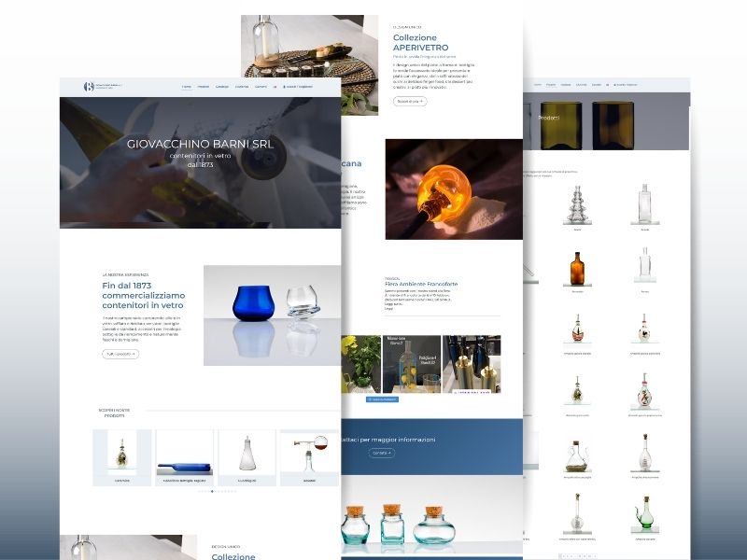Select the active dark carousel pagination dot
This screenshot has height=560, width=747.
click(x=213, y=491)
